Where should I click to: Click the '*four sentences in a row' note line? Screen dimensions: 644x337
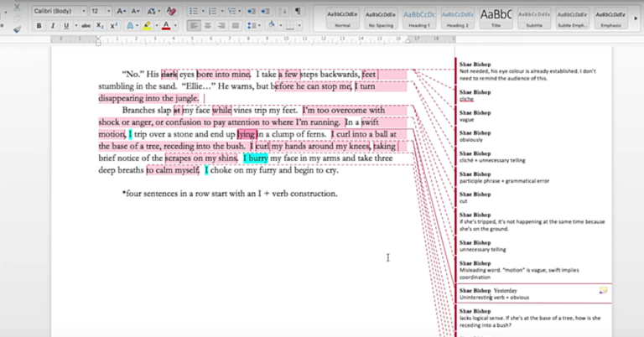tap(230, 194)
